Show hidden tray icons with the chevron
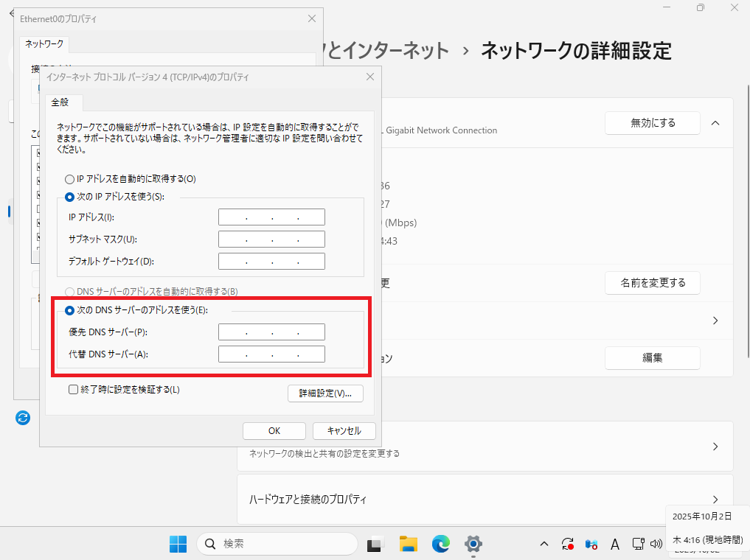 pyautogui.click(x=544, y=545)
